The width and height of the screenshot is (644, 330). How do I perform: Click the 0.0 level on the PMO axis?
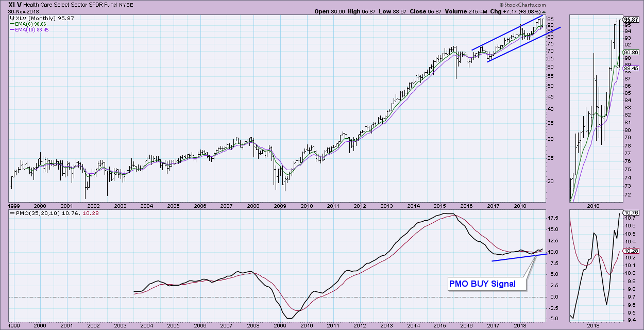coord(555,297)
